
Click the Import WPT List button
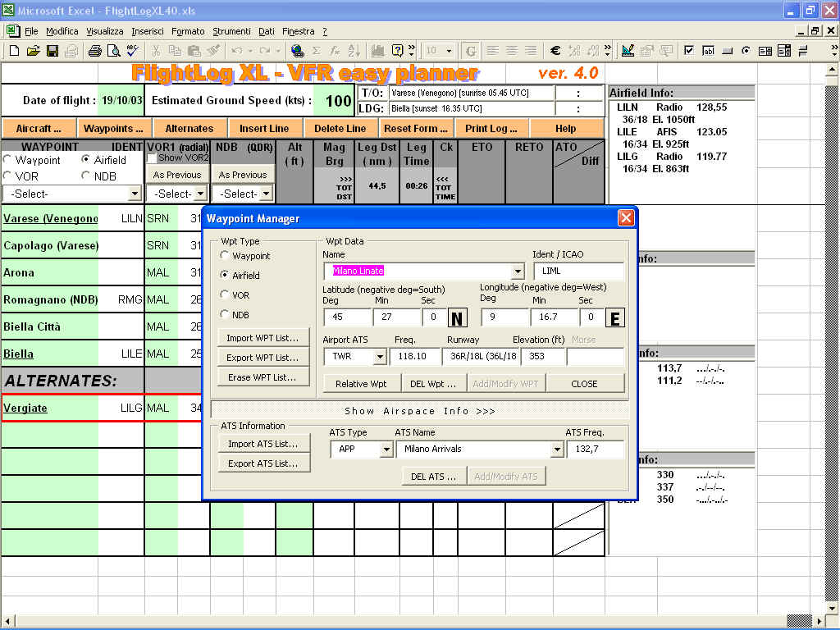click(263, 338)
